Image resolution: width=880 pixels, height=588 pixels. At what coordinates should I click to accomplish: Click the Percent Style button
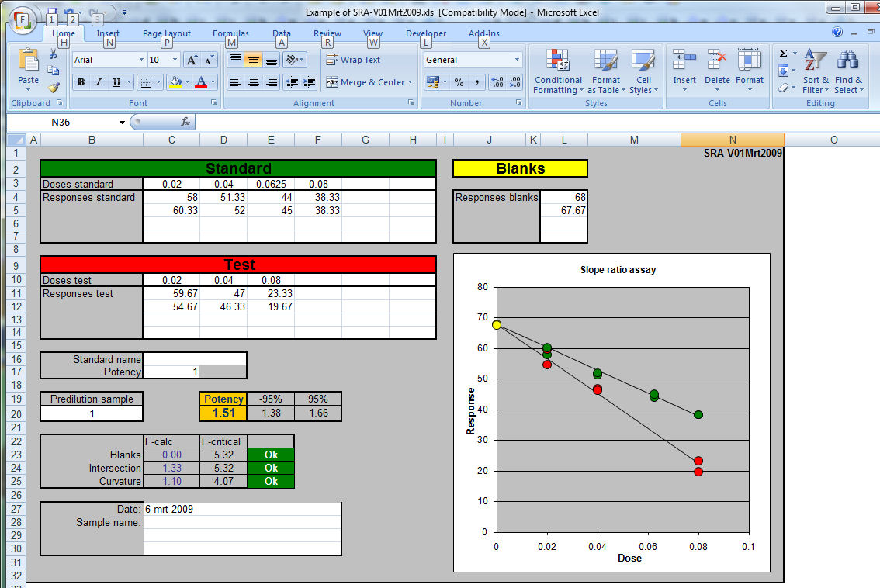[x=459, y=82]
